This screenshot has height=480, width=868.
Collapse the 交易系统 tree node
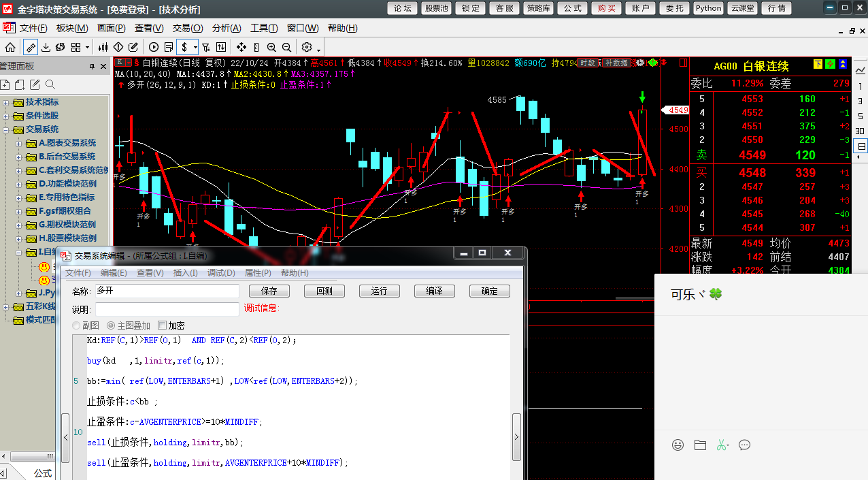pos(6,129)
